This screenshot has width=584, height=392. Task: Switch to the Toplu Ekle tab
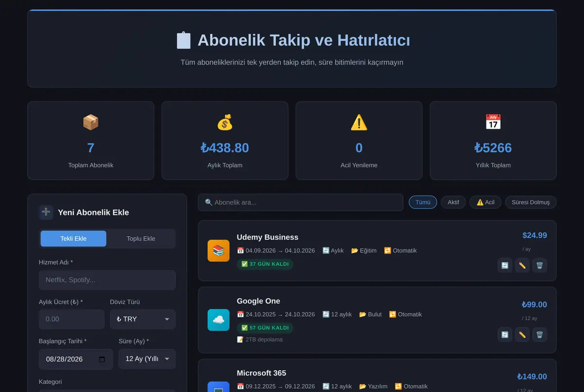(x=141, y=239)
